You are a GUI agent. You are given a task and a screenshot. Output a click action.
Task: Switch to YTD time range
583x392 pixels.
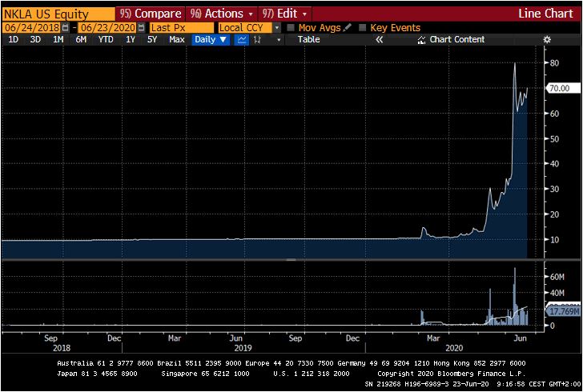point(106,39)
